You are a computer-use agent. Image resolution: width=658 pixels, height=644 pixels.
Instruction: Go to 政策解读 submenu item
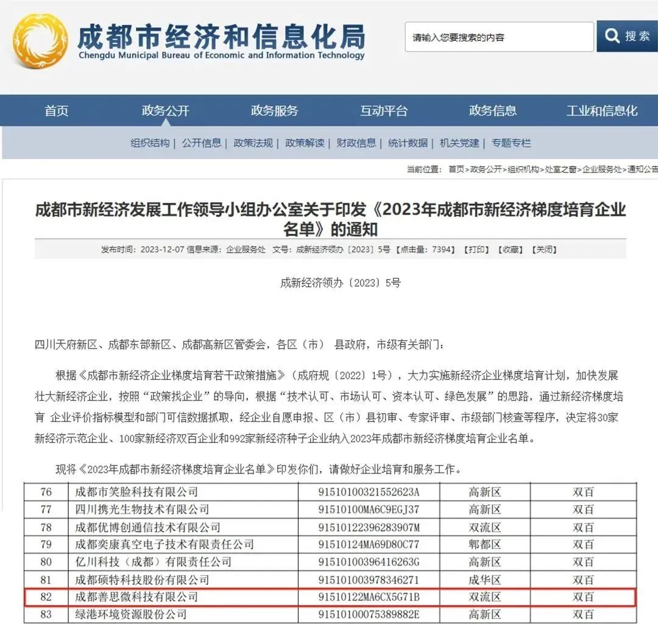click(305, 143)
